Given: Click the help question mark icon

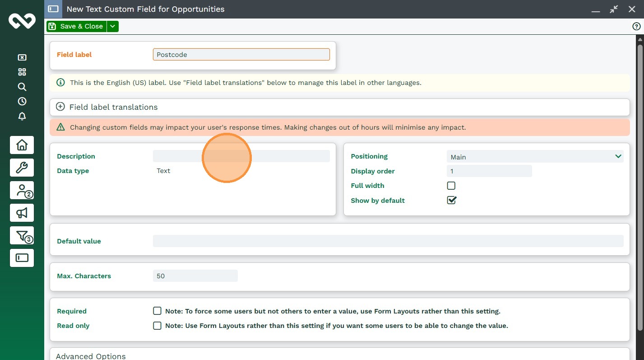Looking at the screenshot, I should coord(636,27).
